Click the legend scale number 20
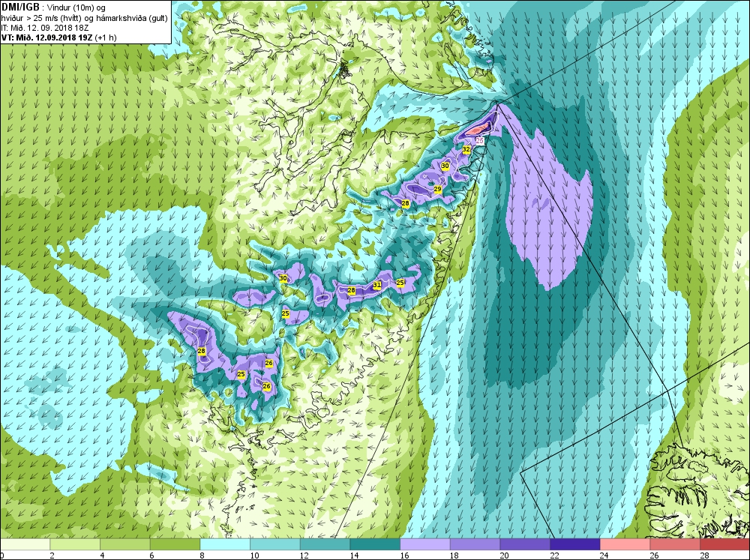750x560 pixels. (x=504, y=556)
